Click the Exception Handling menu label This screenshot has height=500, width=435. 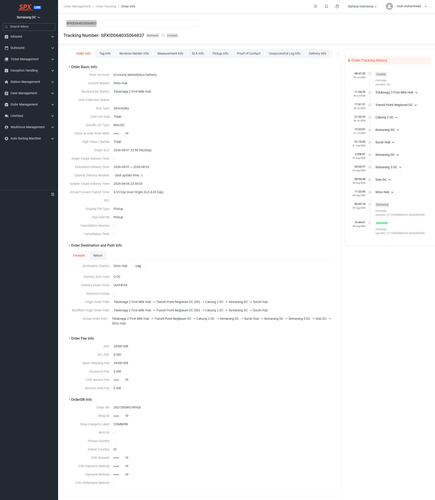tap(24, 71)
